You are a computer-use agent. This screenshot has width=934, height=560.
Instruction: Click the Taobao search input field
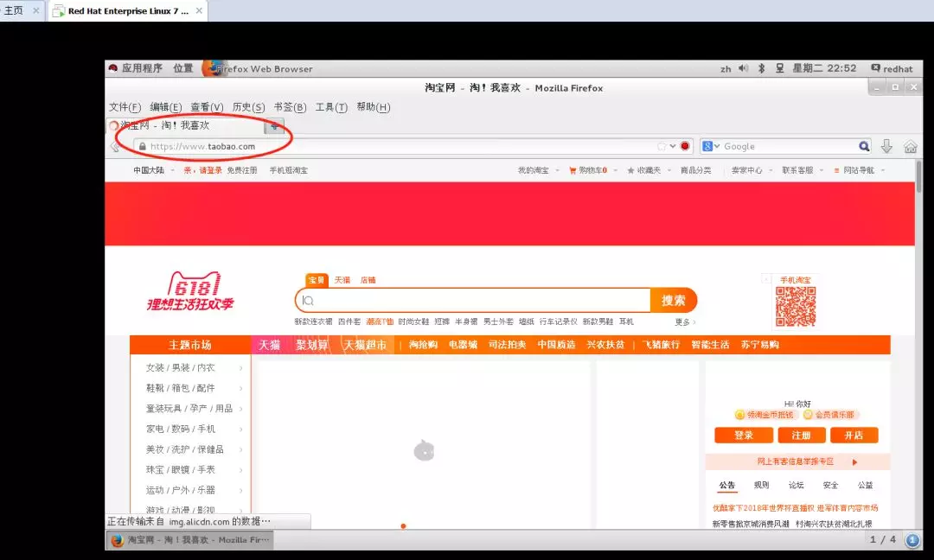tap(472, 301)
